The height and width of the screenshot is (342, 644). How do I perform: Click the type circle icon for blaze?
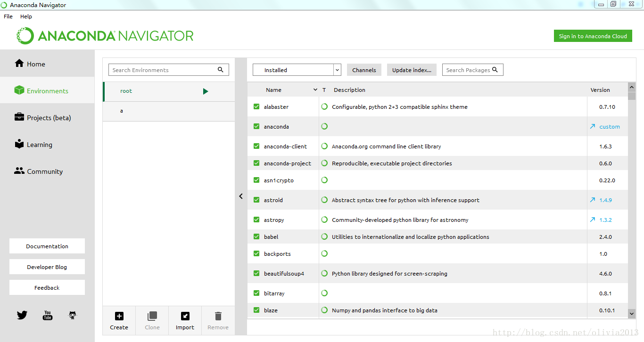324,310
